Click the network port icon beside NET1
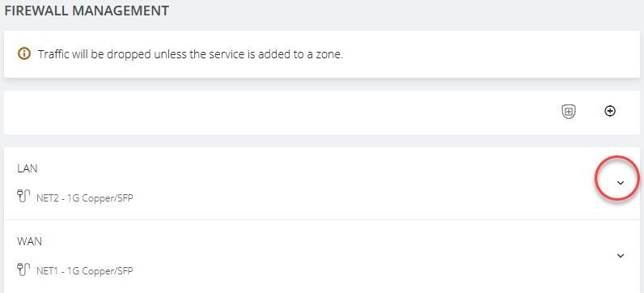Viewport: 644px width, 293px height. [23, 270]
